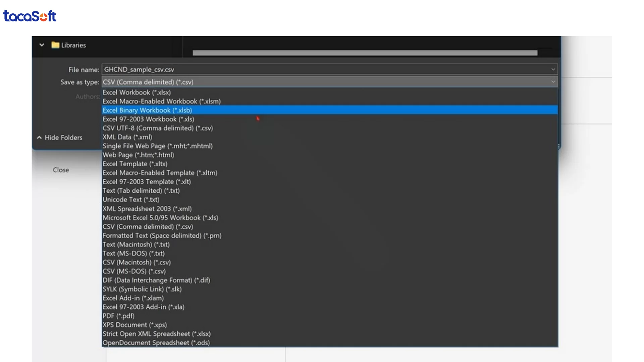Click the Hide Folders button
The width and height of the screenshot is (644, 362).
tap(60, 137)
